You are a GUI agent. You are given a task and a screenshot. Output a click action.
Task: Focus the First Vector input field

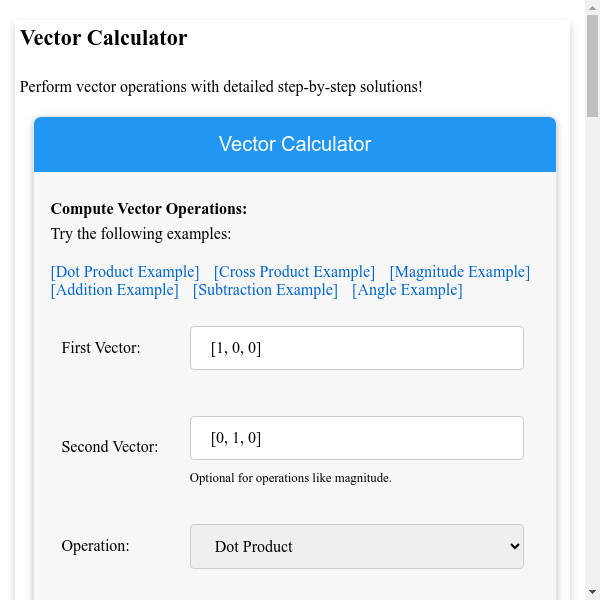point(356,348)
